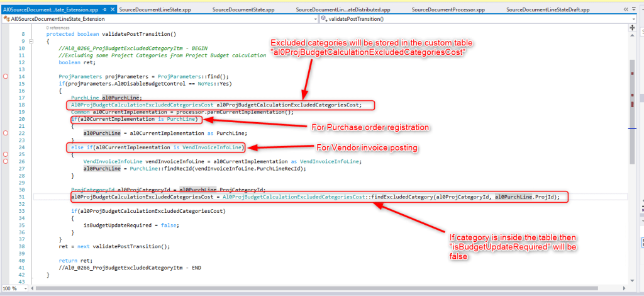Image resolution: width=644 pixels, height=296 pixels.
Task: Toggle breakpoint on line 22
Action: click(6, 134)
